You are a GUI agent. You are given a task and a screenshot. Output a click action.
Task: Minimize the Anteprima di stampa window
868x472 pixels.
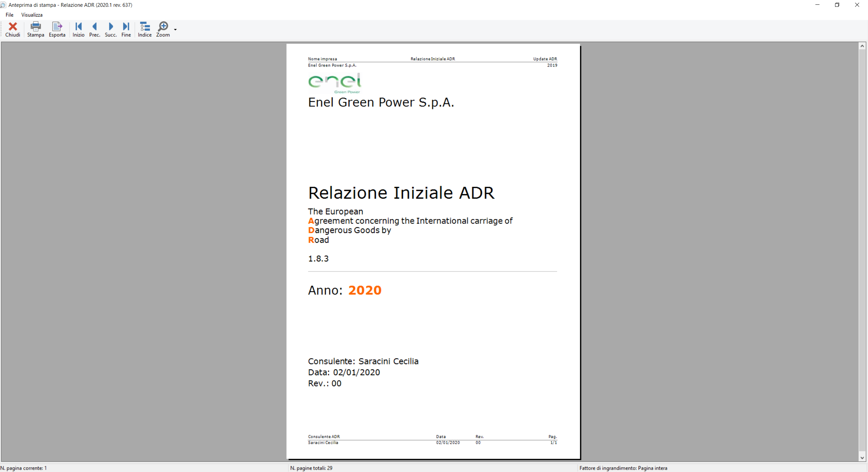817,5
